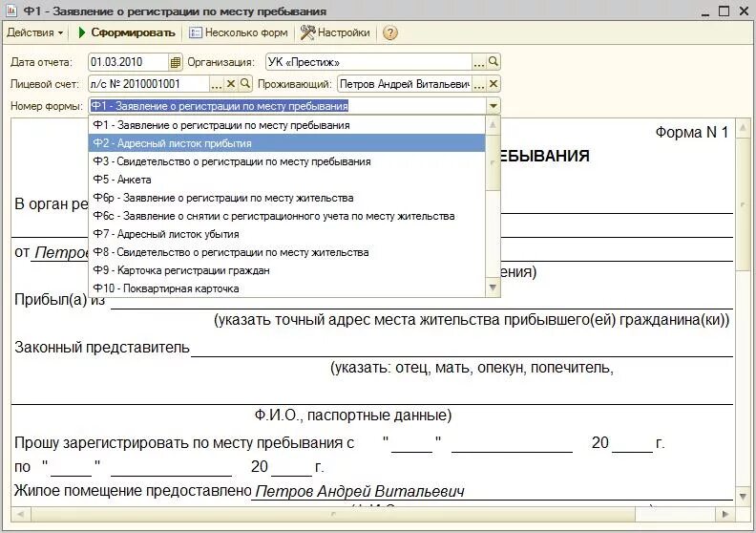The image size is (756, 533).
Task: Click the document horizontal scroll left arrow
Action: [20, 514]
